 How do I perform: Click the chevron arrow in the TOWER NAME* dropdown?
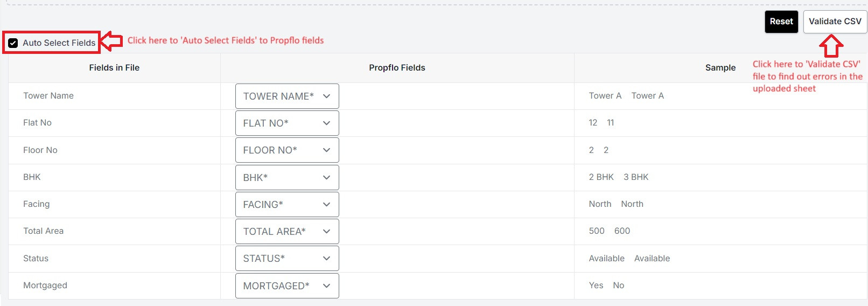coord(326,96)
